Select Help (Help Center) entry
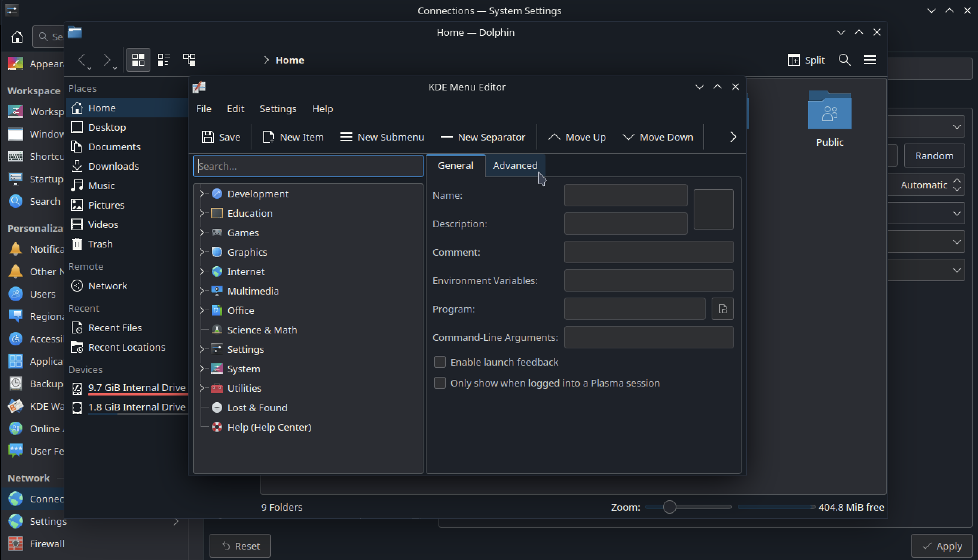This screenshot has height=560, width=978. click(269, 427)
